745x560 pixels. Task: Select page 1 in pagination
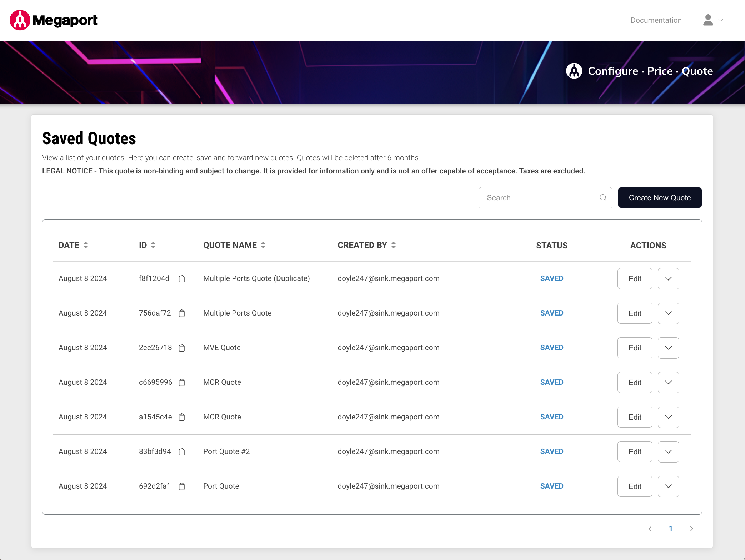click(x=671, y=529)
